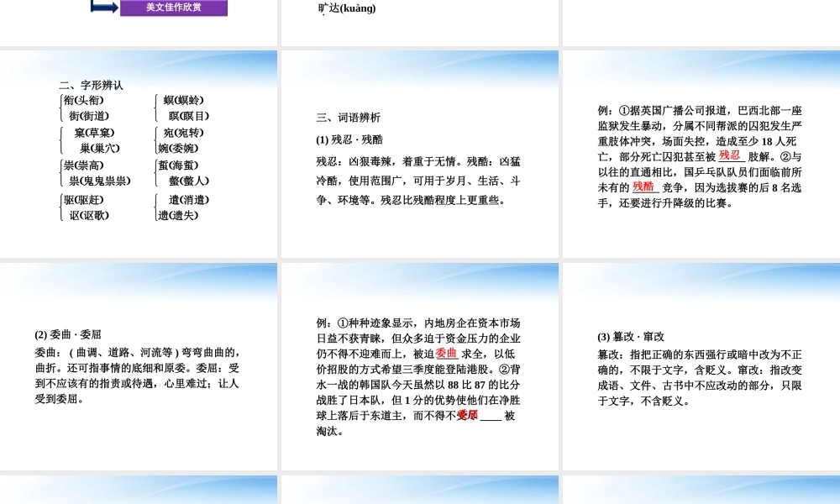Select the (2) 委曲·委屈 slide

click(139, 366)
